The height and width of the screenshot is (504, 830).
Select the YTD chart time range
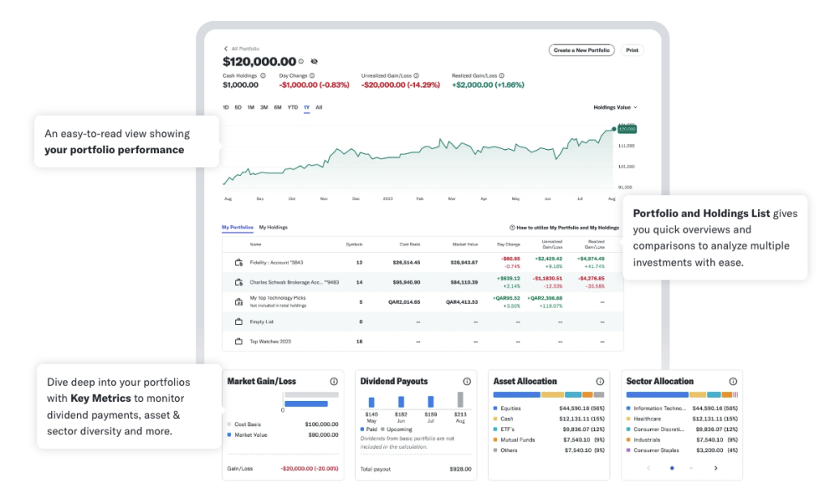pyautogui.click(x=293, y=107)
